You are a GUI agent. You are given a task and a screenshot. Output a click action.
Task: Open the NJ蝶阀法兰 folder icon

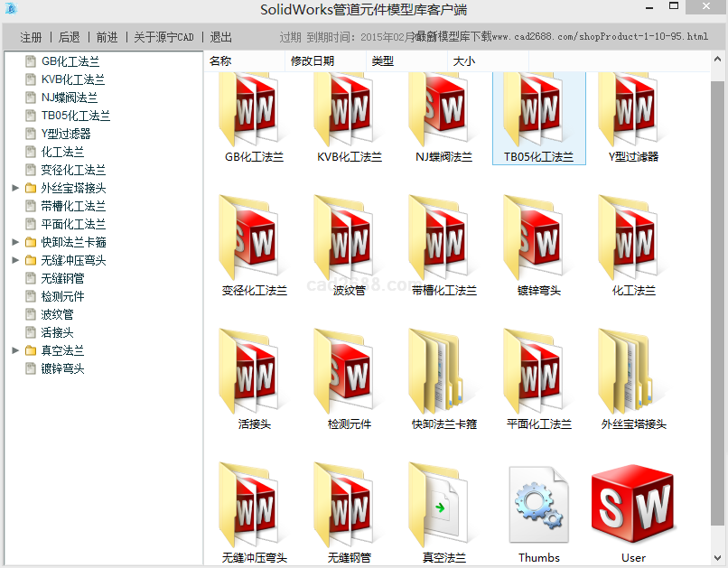tap(443, 111)
